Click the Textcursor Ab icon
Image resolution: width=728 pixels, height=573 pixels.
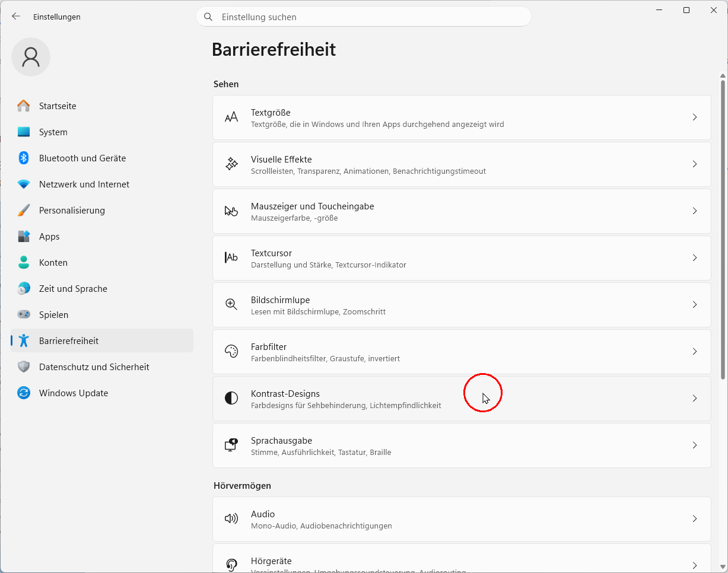pos(231,258)
